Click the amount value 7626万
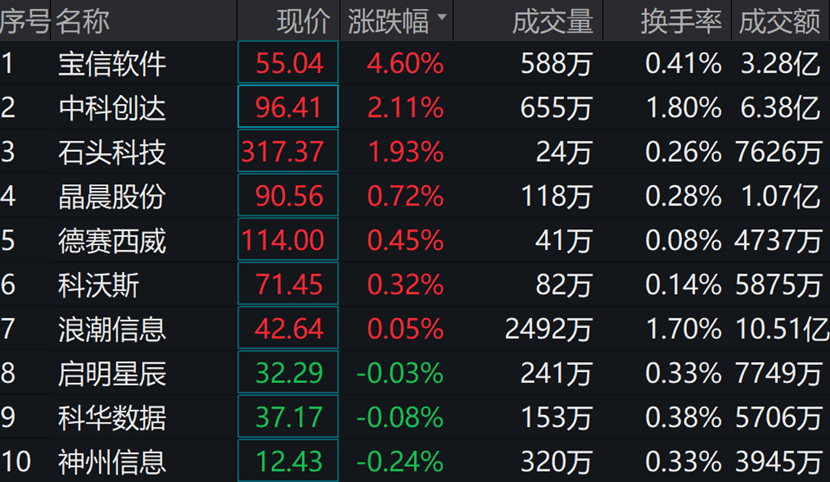Screen dimensions: 830x482 click(778, 152)
